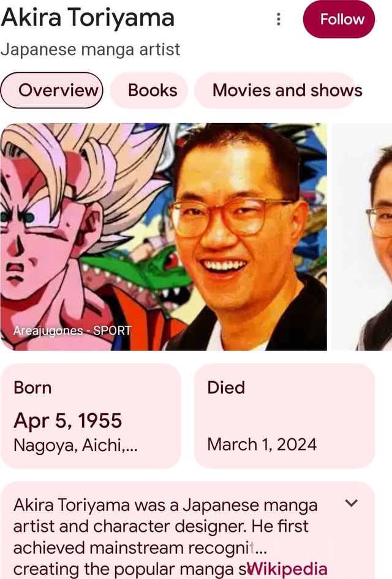The image size is (392, 579).
Task: Tap the Born label heading
Action: (x=32, y=388)
